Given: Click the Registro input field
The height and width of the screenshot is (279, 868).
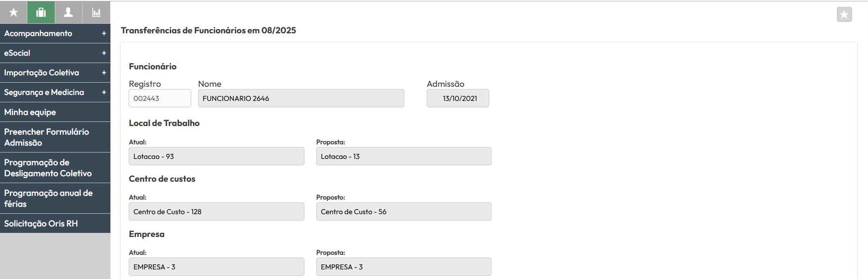Looking at the screenshot, I should (x=160, y=98).
